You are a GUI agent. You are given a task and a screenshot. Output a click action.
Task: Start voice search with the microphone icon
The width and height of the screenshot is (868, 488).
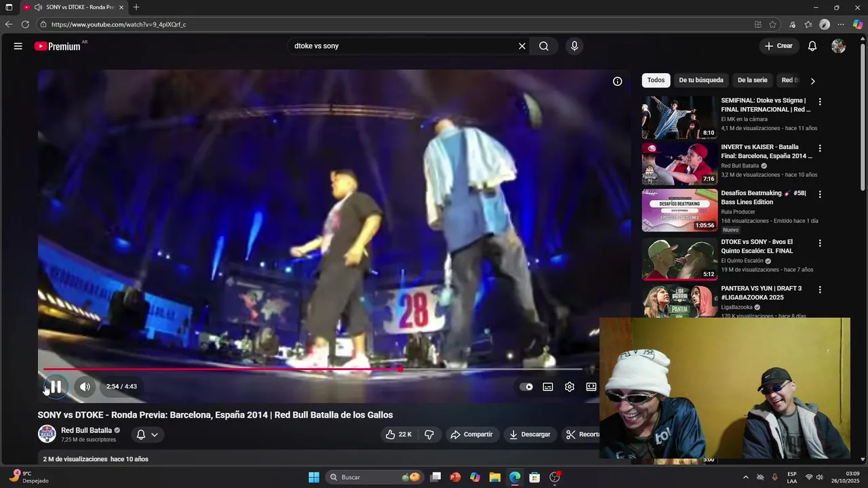click(x=574, y=46)
